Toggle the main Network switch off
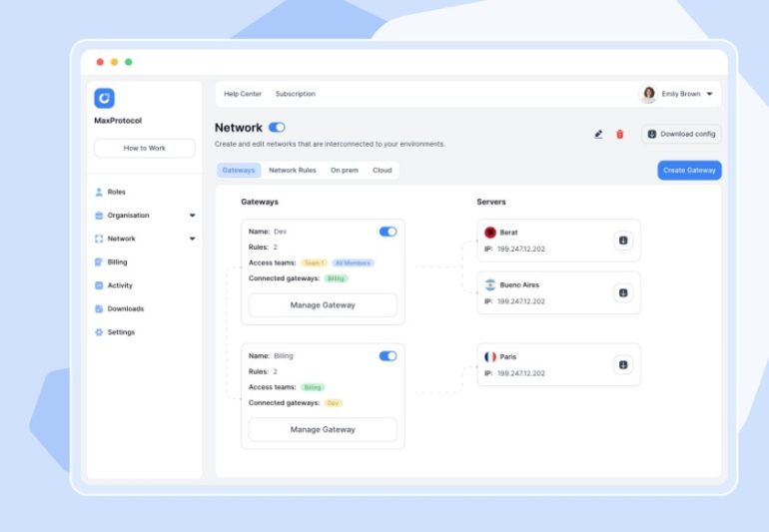 click(277, 128)
